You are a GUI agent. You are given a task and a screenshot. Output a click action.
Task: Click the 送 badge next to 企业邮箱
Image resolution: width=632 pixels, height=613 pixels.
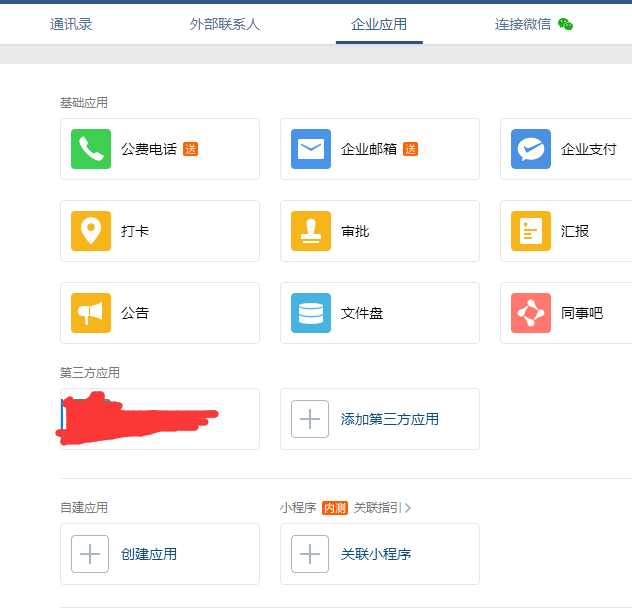tap(410, 149)
